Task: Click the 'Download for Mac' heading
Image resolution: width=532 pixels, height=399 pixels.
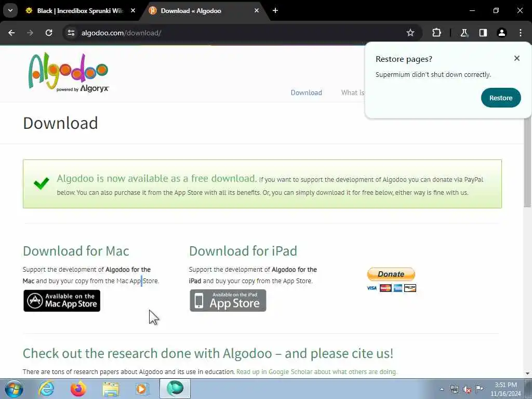Action: pos(76,251)
